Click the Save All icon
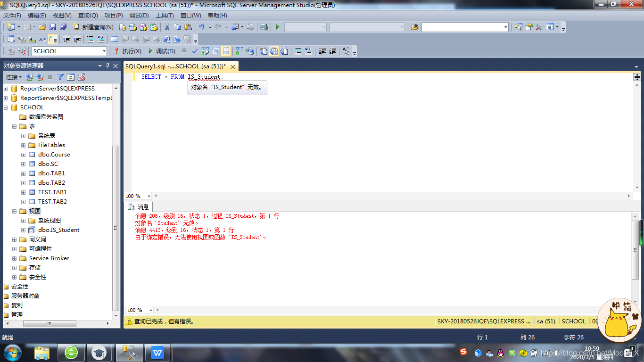This screenshot has height=362, width=644. 63,27
